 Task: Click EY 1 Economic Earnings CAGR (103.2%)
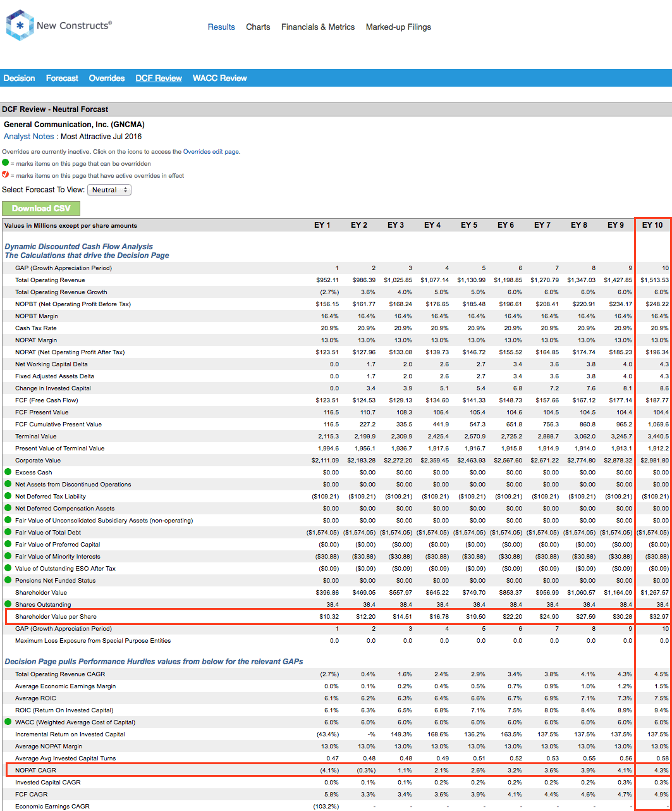pos(326,807)
